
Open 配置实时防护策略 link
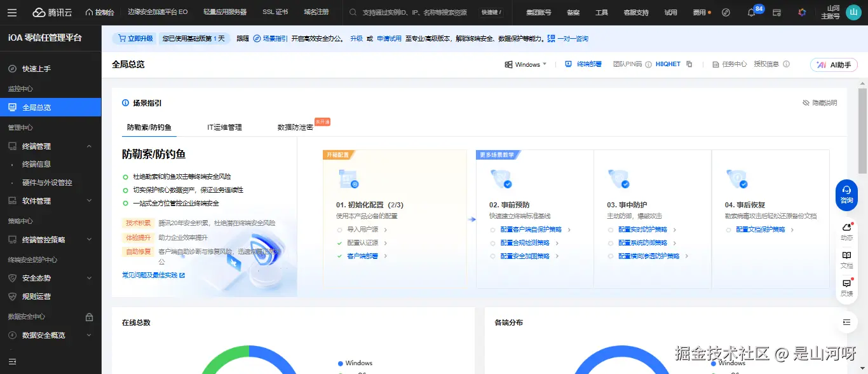(642, 230)
